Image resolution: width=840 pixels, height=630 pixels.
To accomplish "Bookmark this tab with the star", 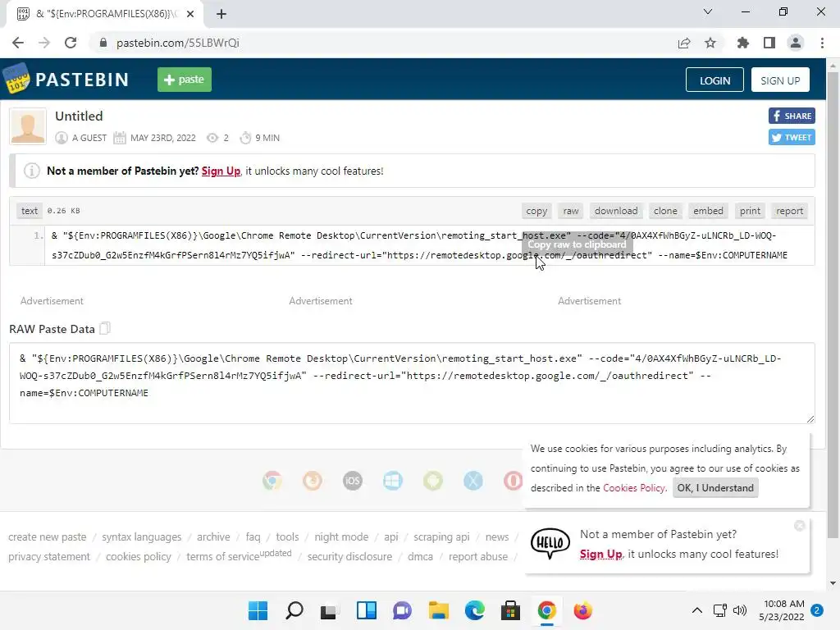I will [710, 43].
